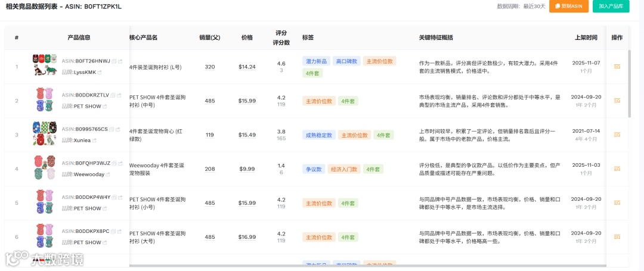Click the 数据周期: 最近30天 label

(x=521, y=6)
